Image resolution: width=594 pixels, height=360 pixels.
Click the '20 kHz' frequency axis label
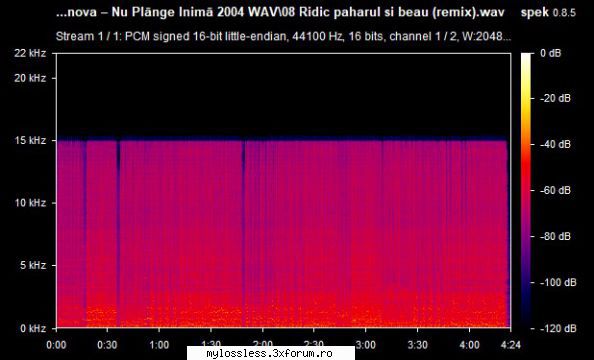30,78
